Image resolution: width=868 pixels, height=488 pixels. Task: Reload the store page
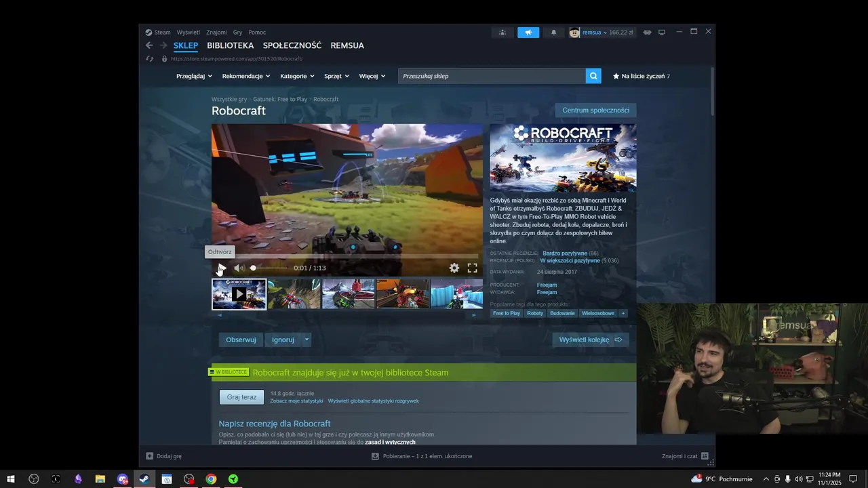point(150,59)
